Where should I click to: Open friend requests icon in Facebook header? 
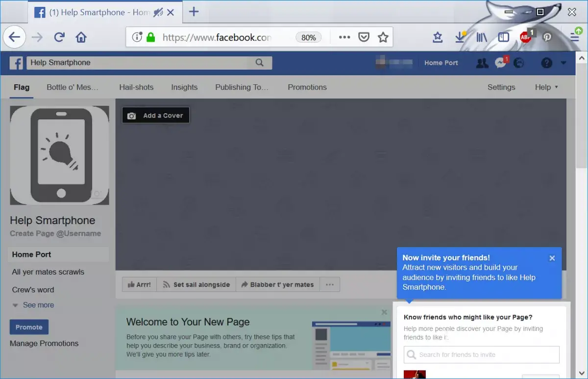pyautogui.click(x=482, y=63)
